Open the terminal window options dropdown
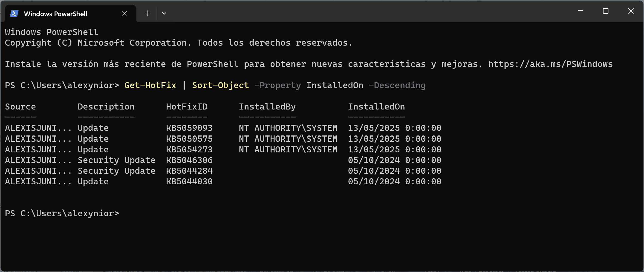This screenshot has height=272, width=644. point(164,13)
